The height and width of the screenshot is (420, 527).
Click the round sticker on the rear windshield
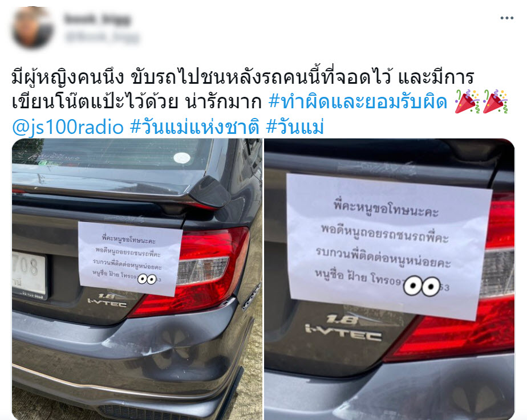[x=182, y=158]
